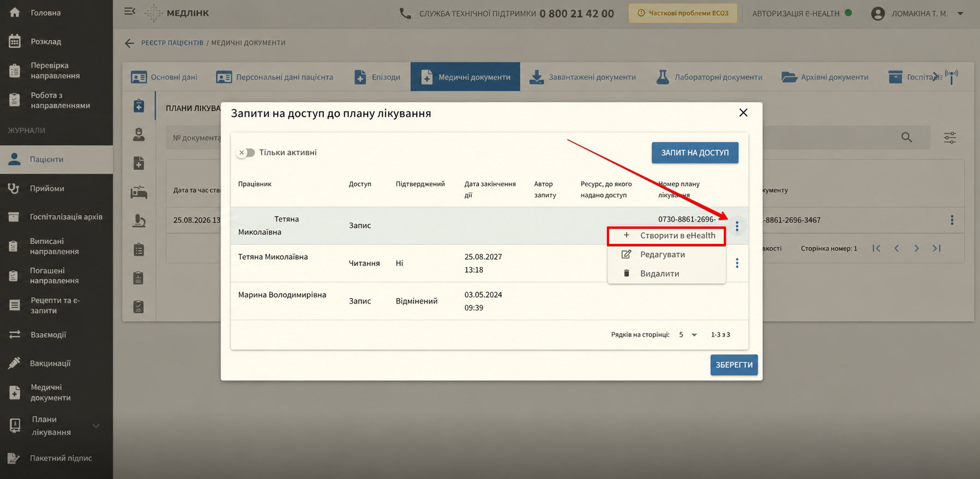The height and width of the screenshot is (479, 980).
Task: Choose 'Видалити' from the context menu
Action: click(666, 273)
